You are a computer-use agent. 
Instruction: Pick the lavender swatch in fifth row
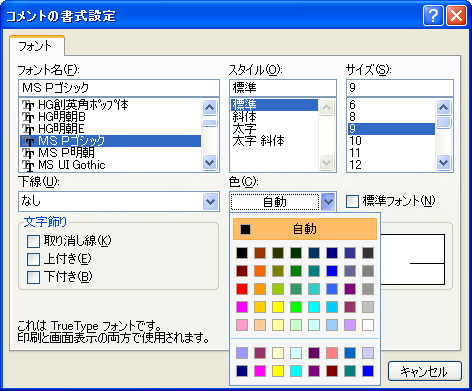[x=350, y=325]
